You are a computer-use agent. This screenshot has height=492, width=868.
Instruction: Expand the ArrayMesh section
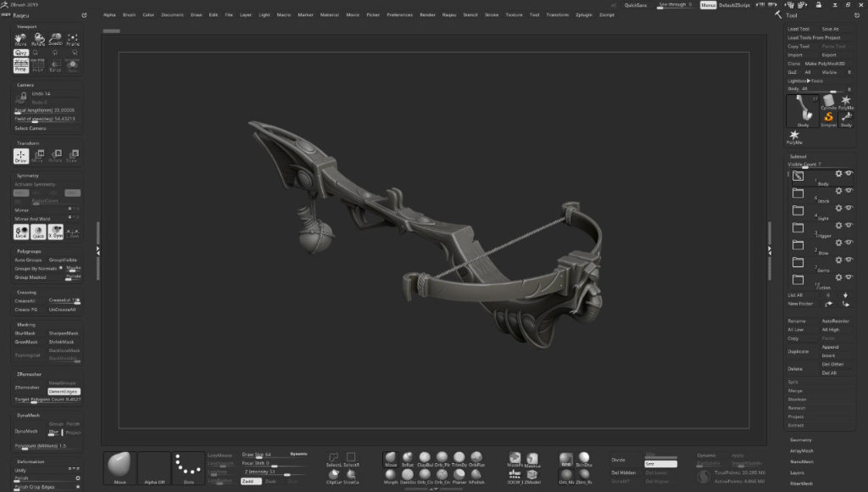click(802, 450)
